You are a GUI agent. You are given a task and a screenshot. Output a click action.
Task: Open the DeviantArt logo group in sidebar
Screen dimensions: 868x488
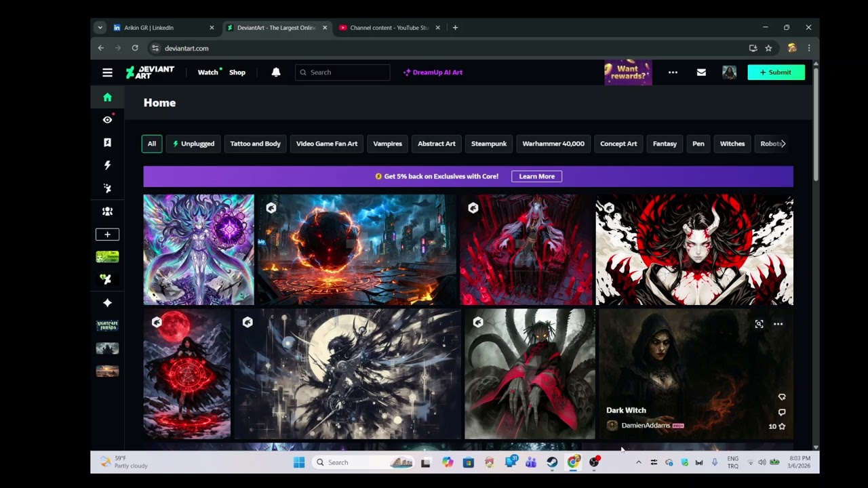107,279
